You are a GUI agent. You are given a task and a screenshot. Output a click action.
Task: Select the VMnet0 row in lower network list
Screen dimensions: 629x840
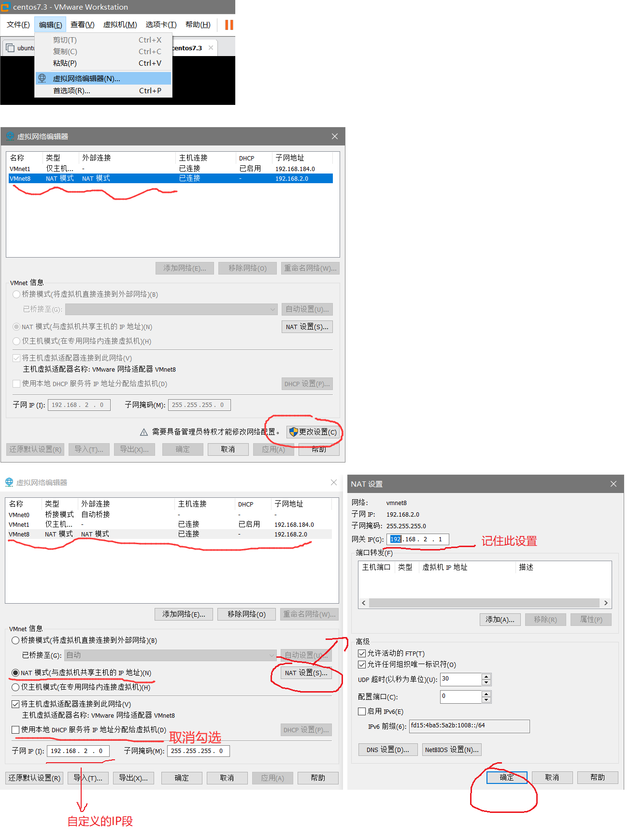point(19,515)
